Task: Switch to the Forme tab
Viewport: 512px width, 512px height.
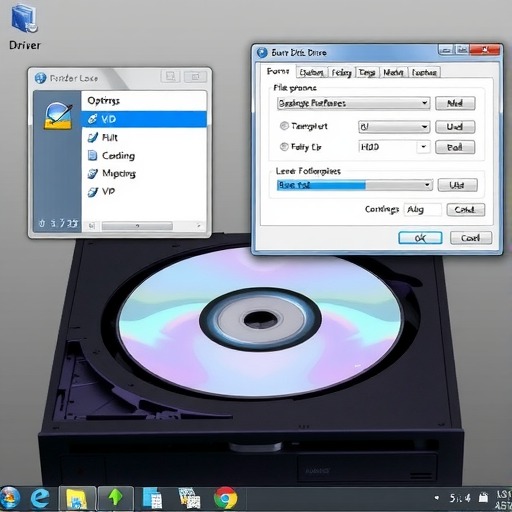Action: click(x=278, y=72)
